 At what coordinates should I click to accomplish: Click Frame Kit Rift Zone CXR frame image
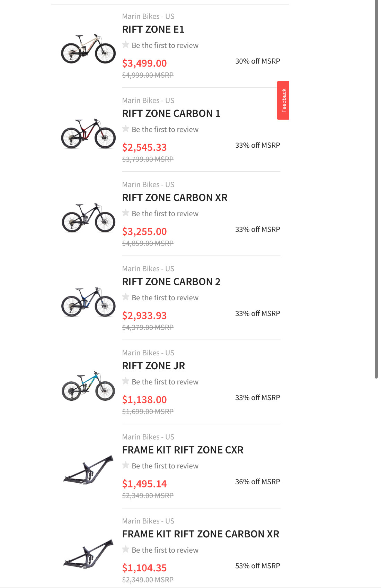click(x=88, y=470)
